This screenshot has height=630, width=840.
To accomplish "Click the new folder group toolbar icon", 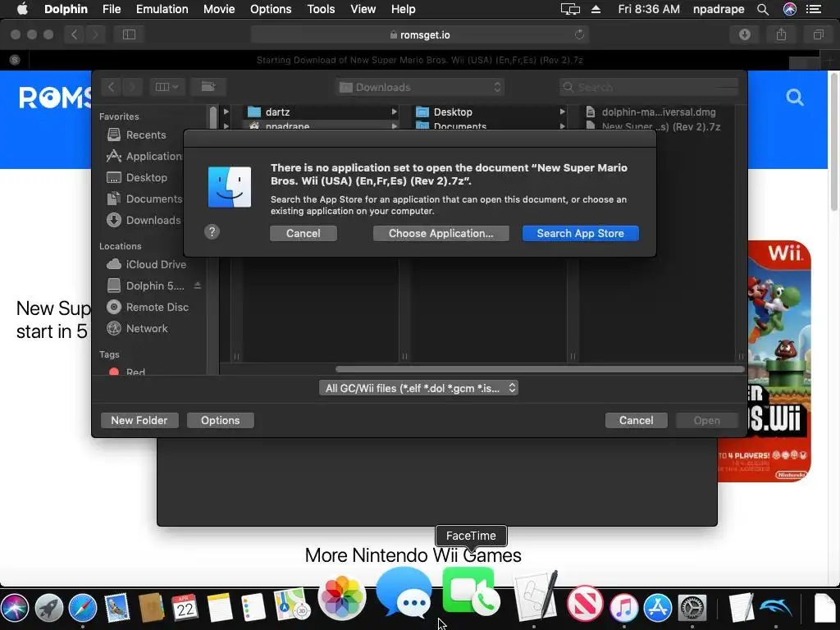I will coord(208,87).
